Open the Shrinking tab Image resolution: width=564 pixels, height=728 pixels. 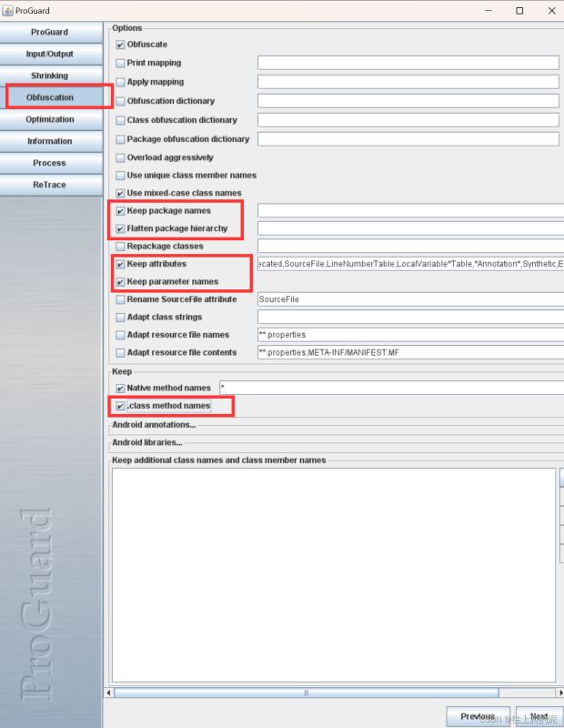coord(50,76)
